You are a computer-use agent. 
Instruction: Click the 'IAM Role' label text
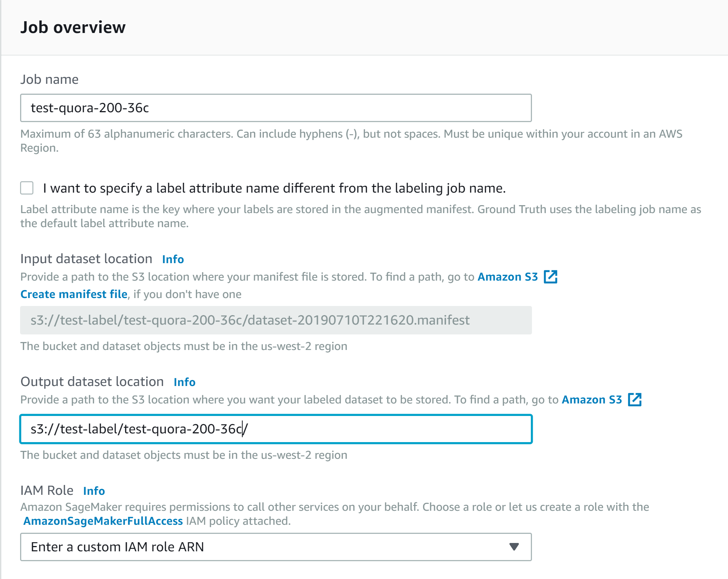[47, 491]
